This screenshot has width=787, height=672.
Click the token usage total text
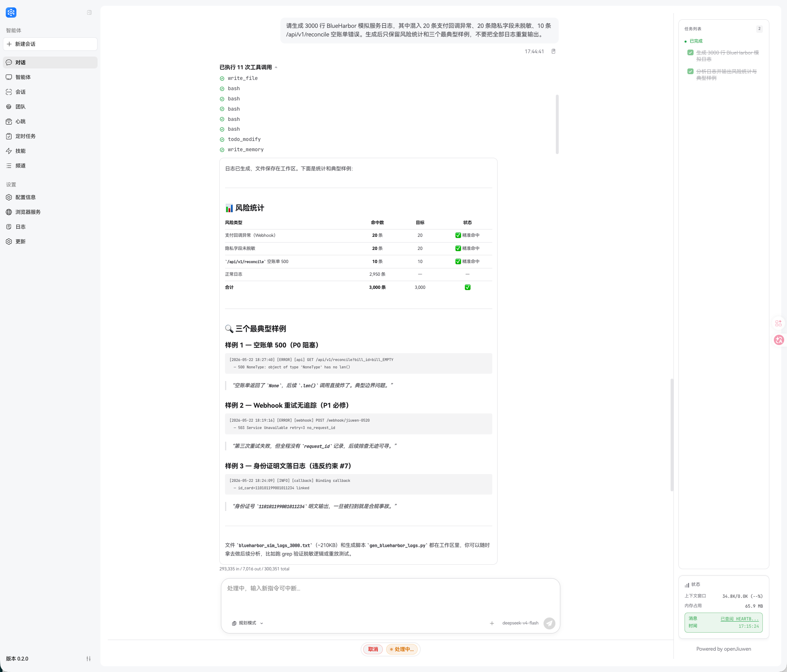[254, 569]
